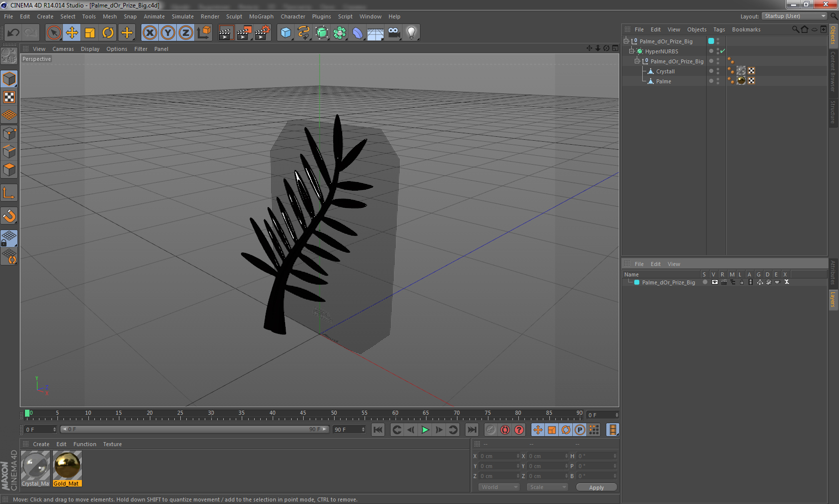Activate the Rotate tool in top toolbar
The height and width of the screenshot is (504, 839).
tap(108, 33)
